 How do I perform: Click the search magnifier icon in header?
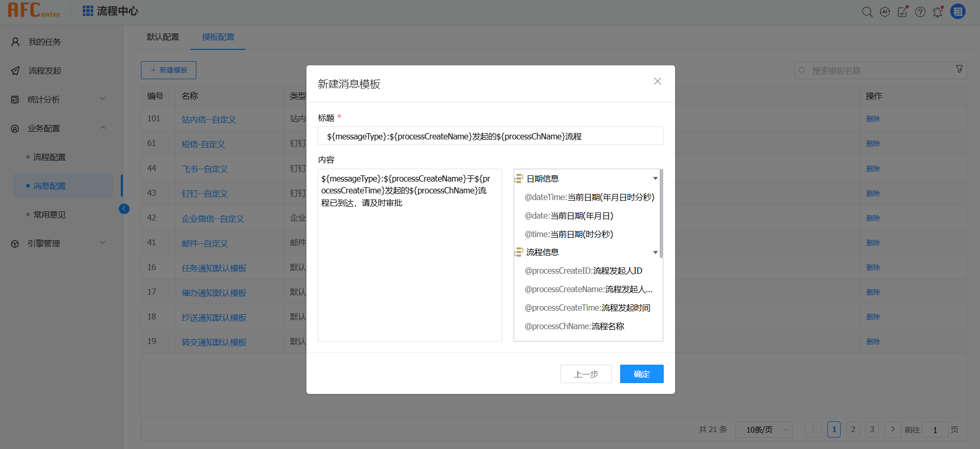pos(867,12)
